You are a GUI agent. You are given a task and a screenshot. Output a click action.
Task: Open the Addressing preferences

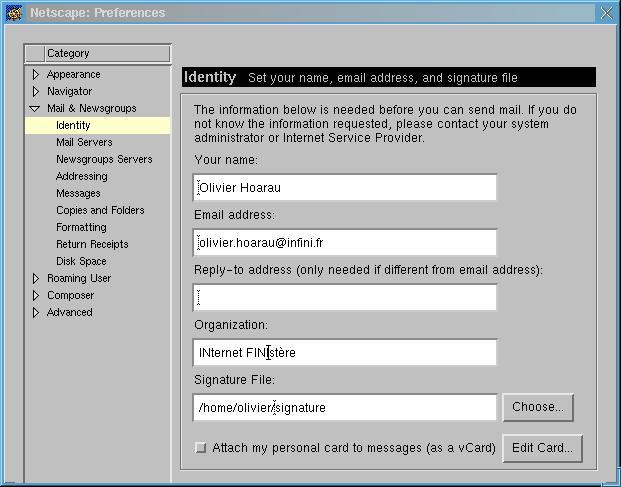(x=82, y=176)
